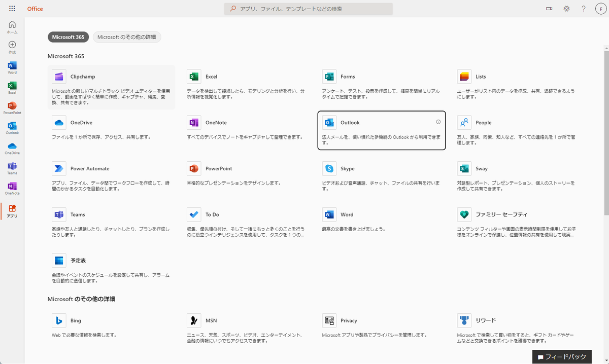Image resolution: width=609 pixels, height=364 pixels.
Task: Click the Office title link
Action: pyautogui.click(x=35, y=9)
